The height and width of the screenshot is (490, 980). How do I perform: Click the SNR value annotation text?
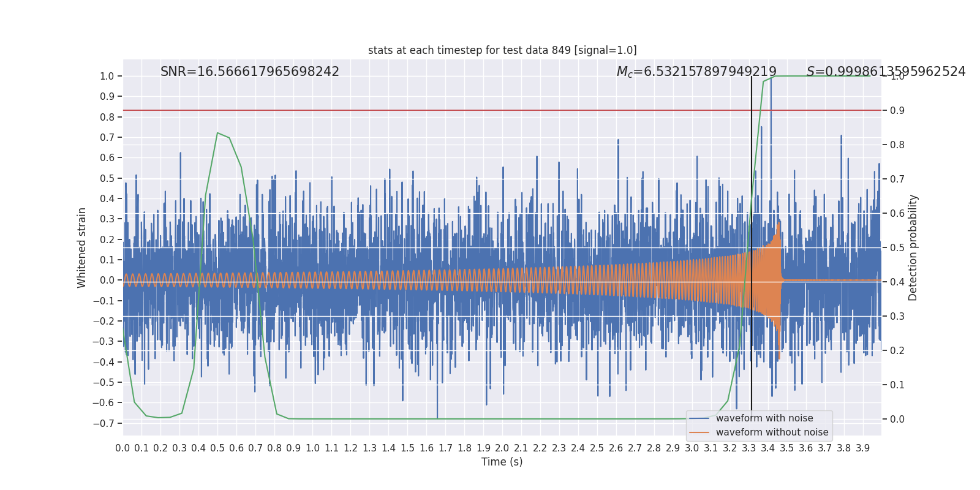tap(250, 72)
